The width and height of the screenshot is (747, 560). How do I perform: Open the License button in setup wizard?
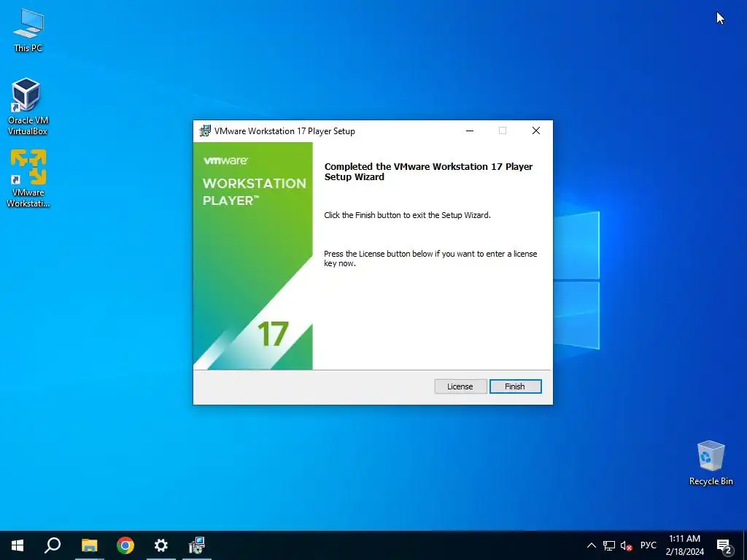click(460, 386)
